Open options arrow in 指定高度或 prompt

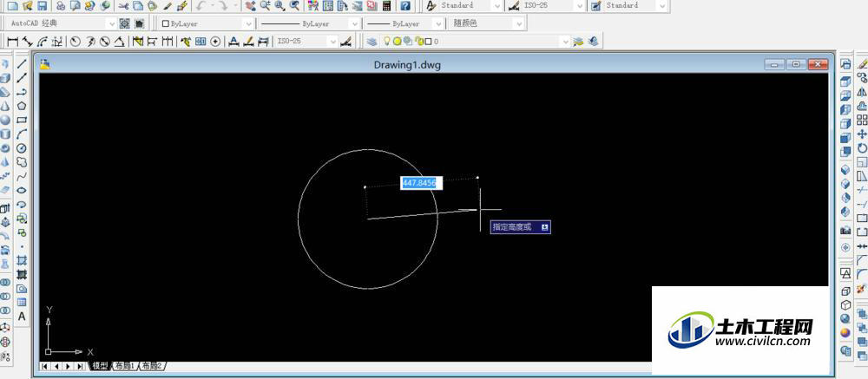point(545,227)
